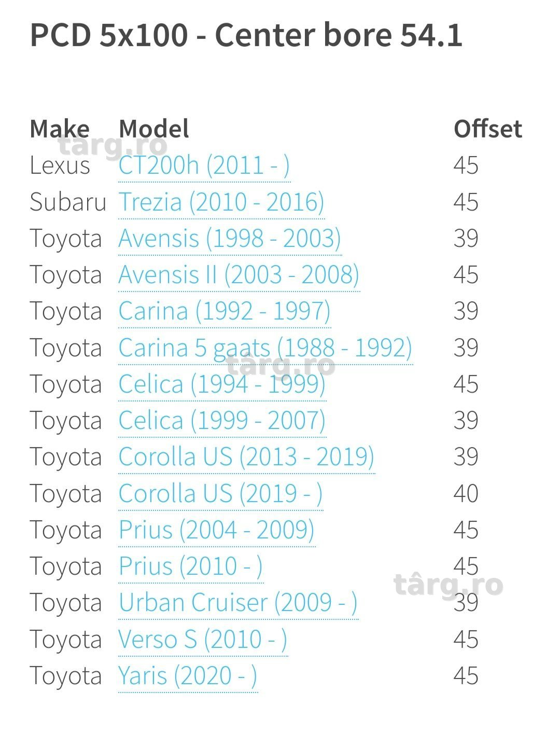Select the Yaris (2020 - ) link
This screenshot has width=560, height=733.
[x=188, y=676]
